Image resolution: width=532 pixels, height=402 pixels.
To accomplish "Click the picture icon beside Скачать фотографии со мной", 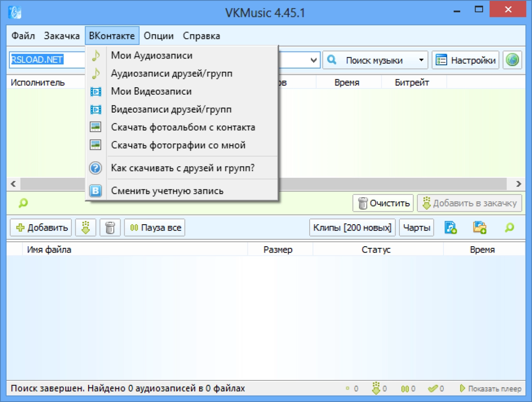I will tap(96, 145).
